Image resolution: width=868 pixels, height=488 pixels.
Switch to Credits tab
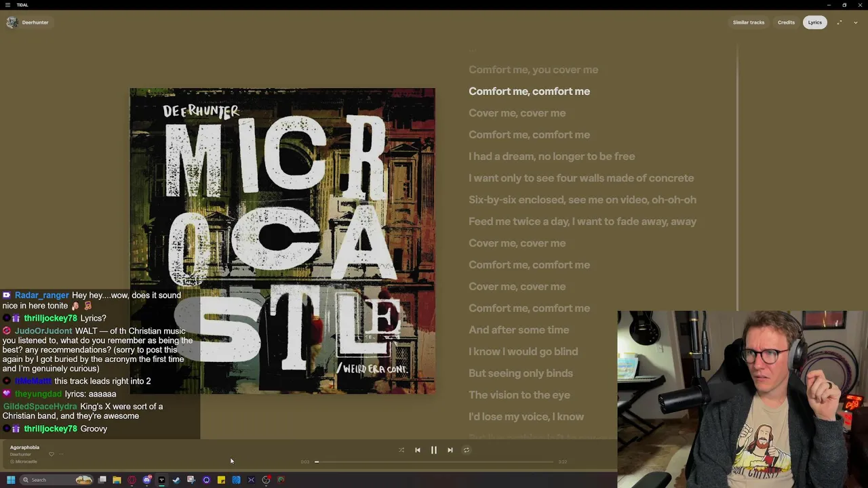click(x=786, y=22)
